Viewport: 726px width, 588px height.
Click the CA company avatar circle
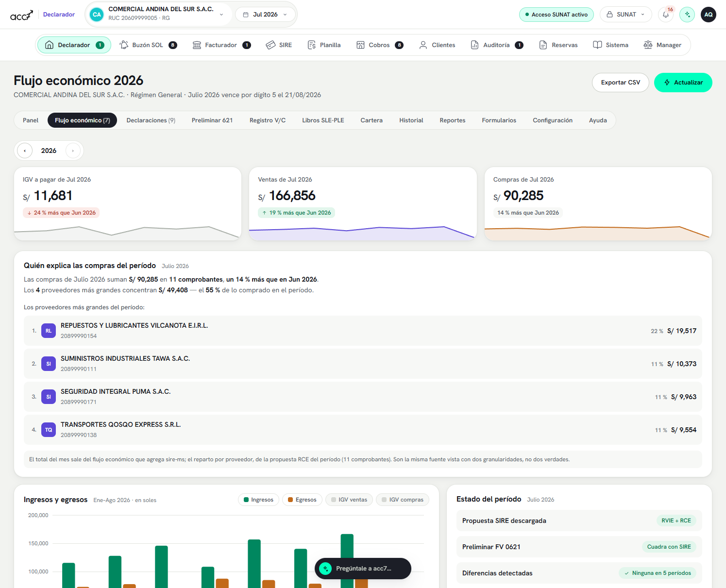97,15
